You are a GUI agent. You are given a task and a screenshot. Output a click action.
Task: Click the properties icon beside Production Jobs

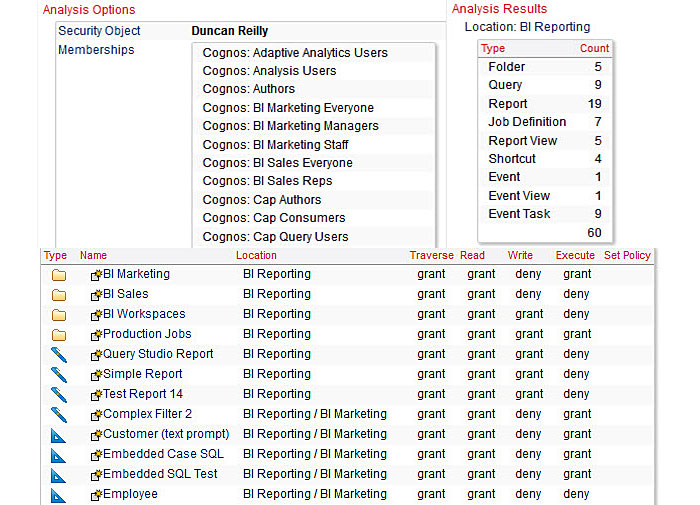tap(96, 335)
